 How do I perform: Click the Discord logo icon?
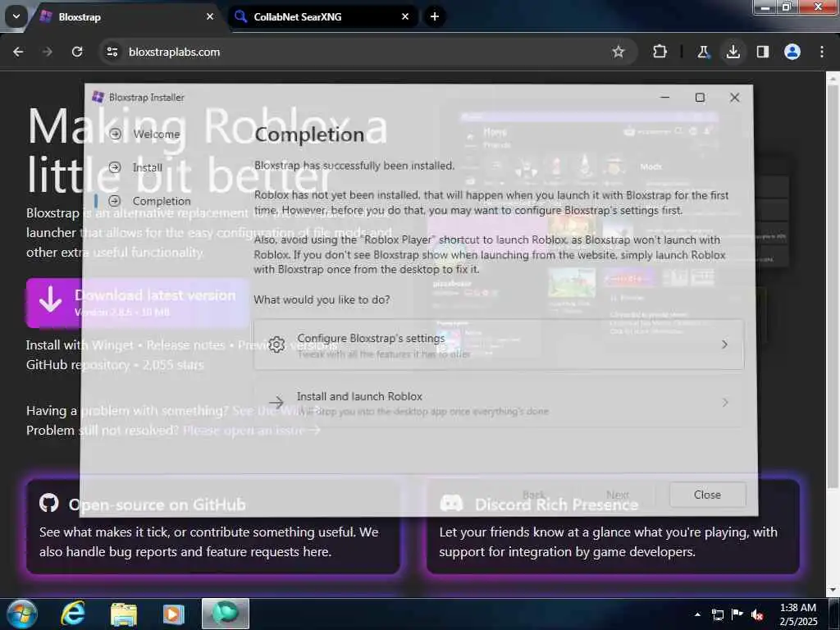point(451,503)
